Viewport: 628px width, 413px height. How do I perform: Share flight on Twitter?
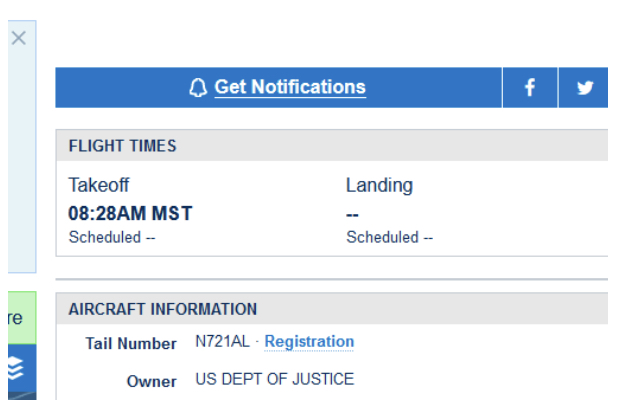tap(585, 88)
